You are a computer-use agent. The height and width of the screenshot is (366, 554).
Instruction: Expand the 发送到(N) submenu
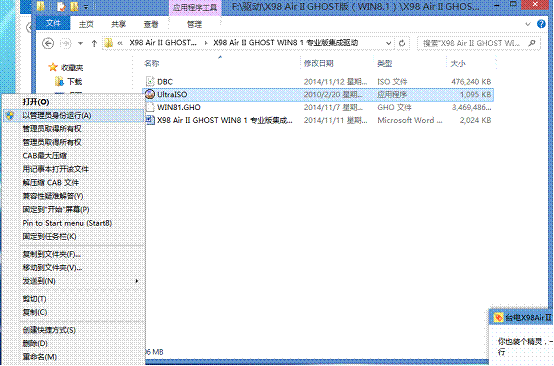click(x=74, y=281)
